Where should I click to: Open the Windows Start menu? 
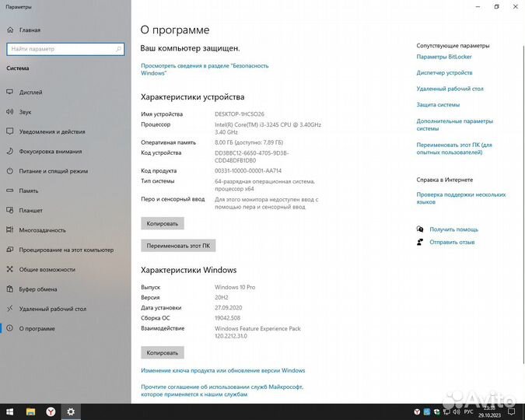pos(9,411)
